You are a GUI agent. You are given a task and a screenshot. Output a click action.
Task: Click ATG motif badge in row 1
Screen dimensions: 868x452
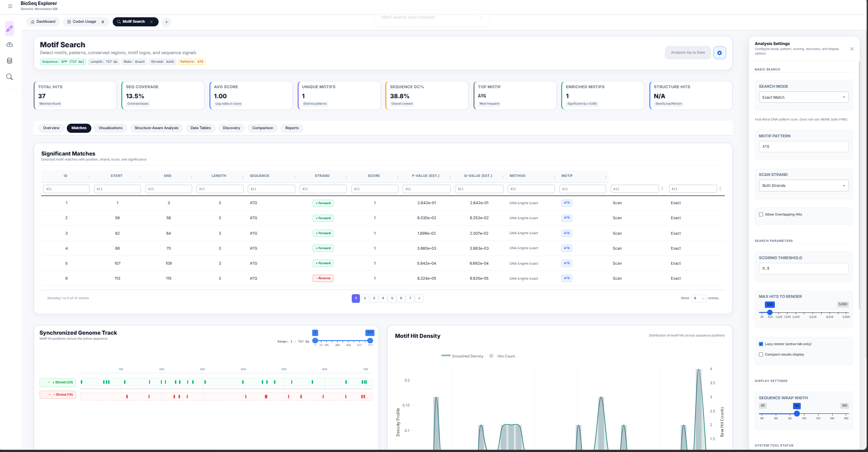pos(567,203)
